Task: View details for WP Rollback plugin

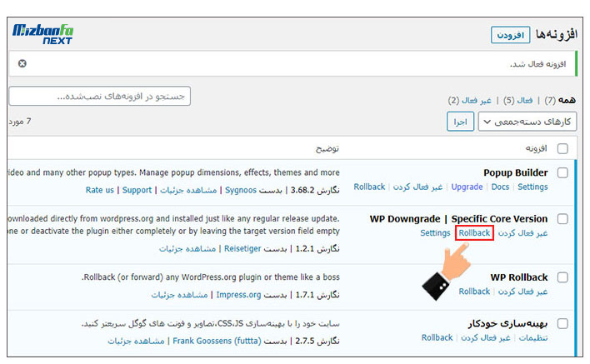Action: pyautogui.click(x=179, y=295)
